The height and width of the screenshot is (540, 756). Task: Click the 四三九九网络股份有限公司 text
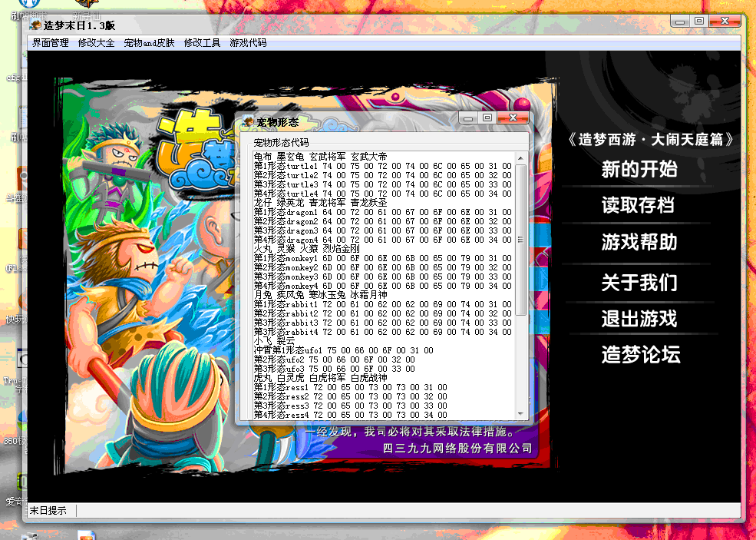pyautogui.click(x=457, y=449)
